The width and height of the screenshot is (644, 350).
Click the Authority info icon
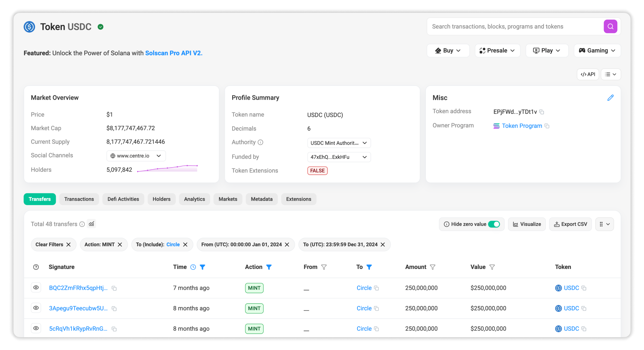pyautogui.click(x=260, y=142)
